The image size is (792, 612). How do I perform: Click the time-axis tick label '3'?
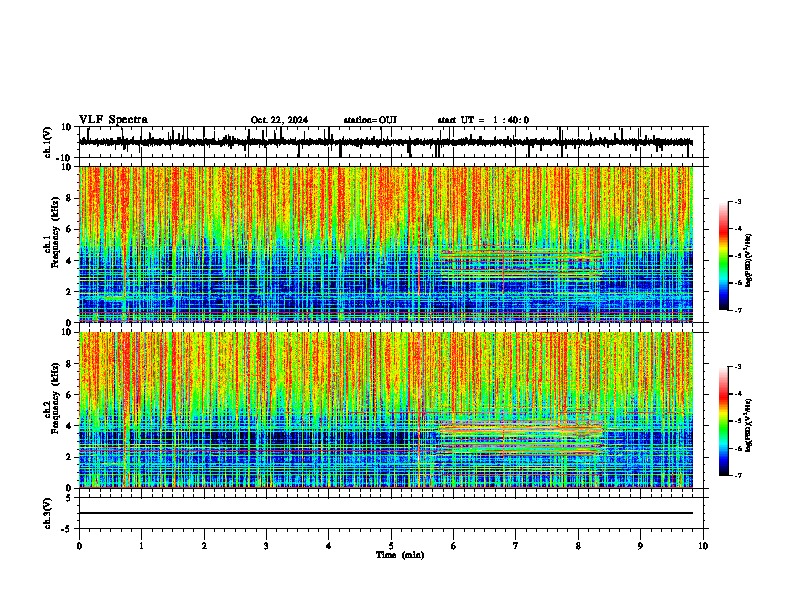pyautogui.click(x=266, y=546)
